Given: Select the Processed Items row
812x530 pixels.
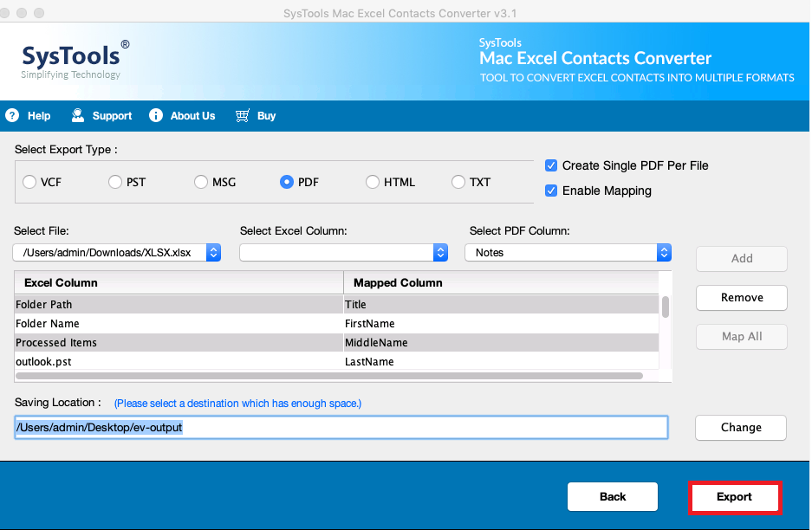Looking at the screenshot, I should [x=336, y=343].
